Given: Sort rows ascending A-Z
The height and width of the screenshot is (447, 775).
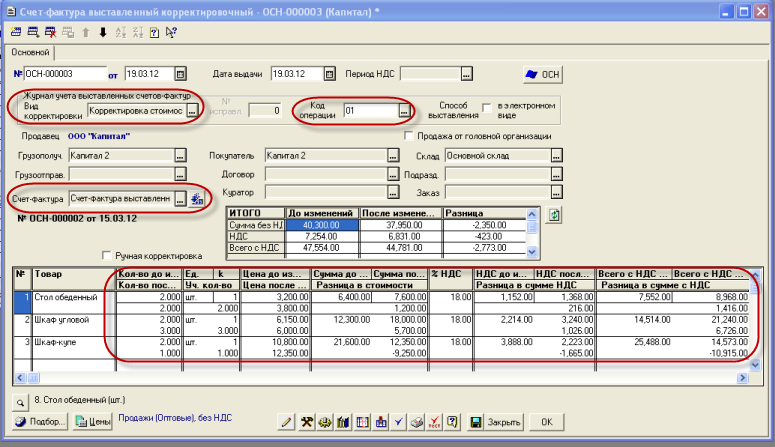Looking at the screenshot, I should 121,31.
